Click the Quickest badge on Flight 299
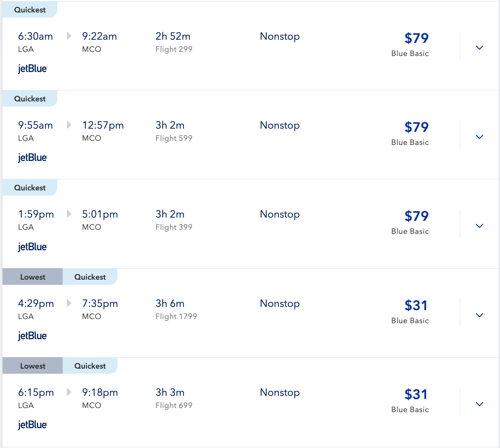Viewport: 500px width, 448px height. pyautogui.click(x=29, y=10)
